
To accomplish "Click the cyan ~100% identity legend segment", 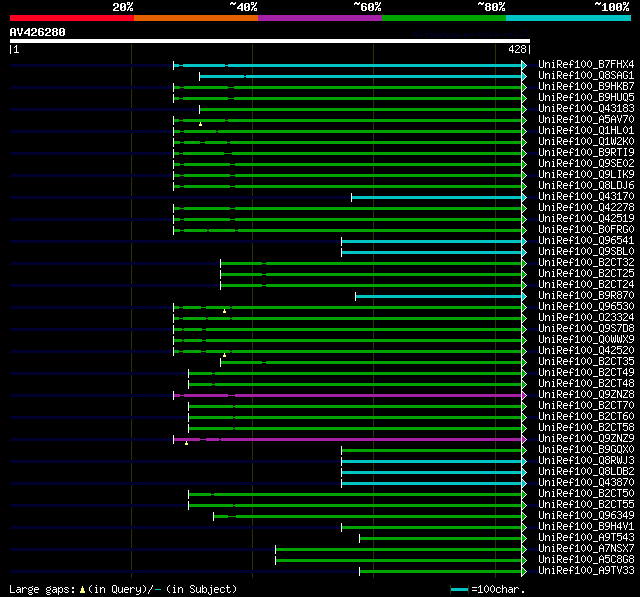I will [x=568, y=18].
